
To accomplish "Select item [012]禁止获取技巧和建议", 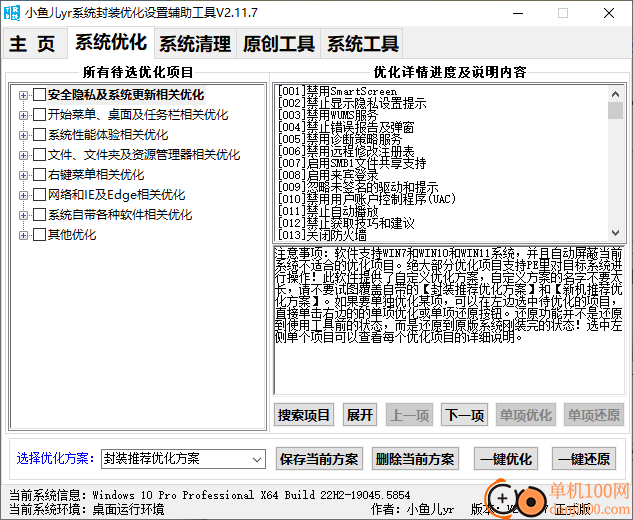I will click(346, 223).
